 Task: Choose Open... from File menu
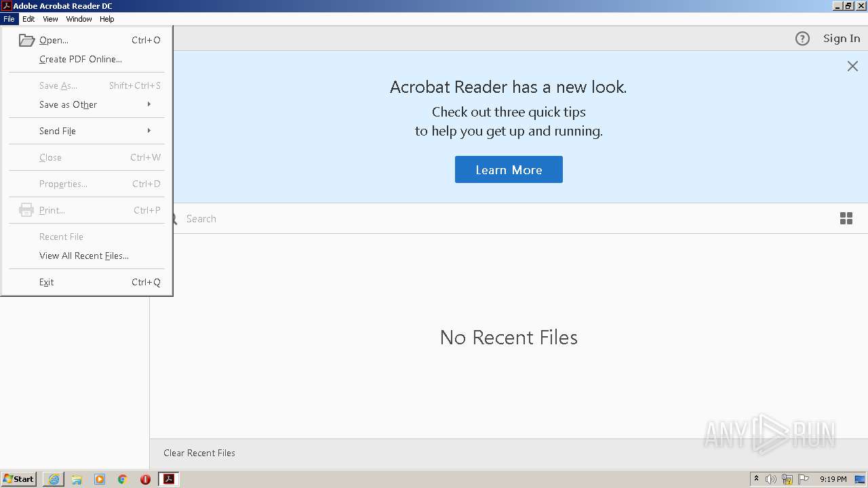87,40
